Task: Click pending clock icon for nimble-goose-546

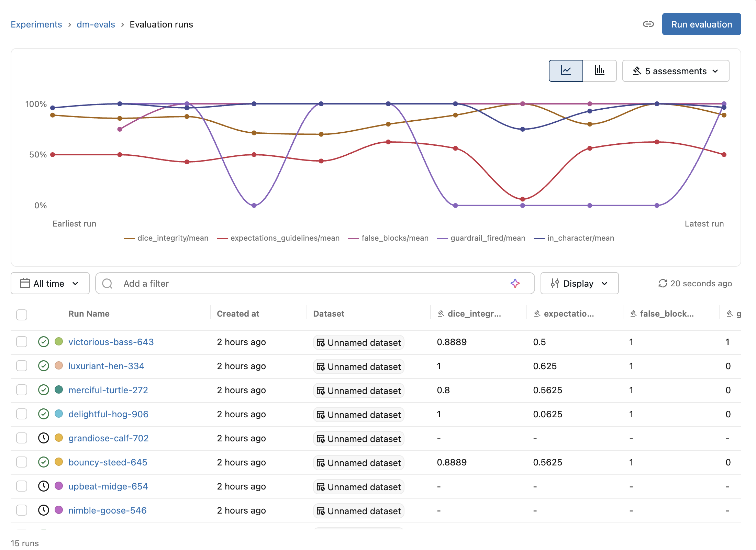Action: click(43, 510)
